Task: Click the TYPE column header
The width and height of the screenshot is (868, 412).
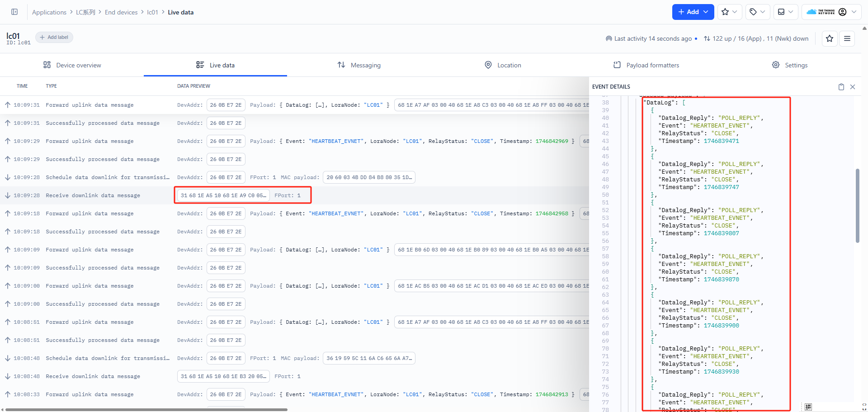Action: coord(51,86)
